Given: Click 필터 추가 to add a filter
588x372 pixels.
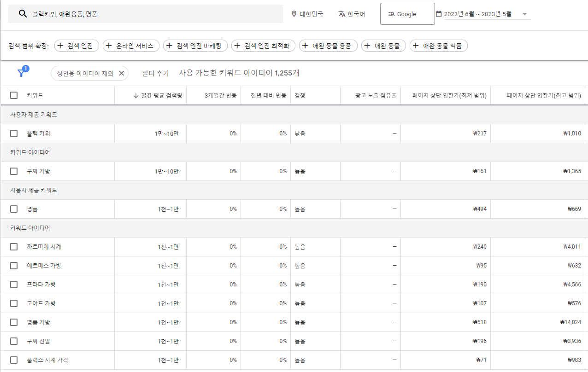Looking at the screenshot, I should point(155,73).
